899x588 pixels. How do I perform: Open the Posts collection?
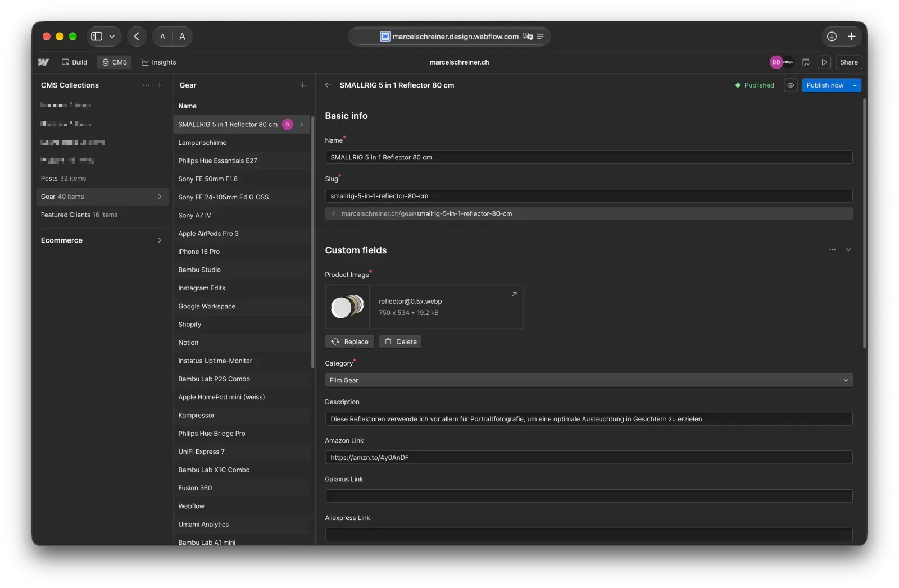click(x=102, y=179)
